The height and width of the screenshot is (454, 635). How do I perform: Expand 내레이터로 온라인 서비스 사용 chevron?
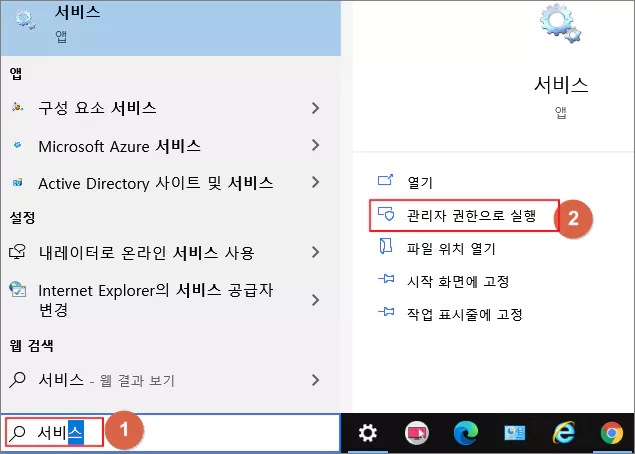tap(315, 252)
